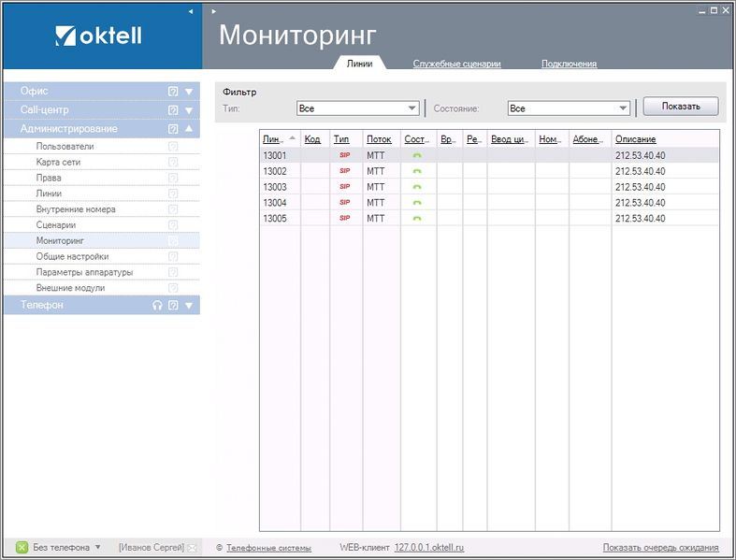736x560 pixels.
Task: Click help icon beside Карта сети
Action: tap(173, 163)
